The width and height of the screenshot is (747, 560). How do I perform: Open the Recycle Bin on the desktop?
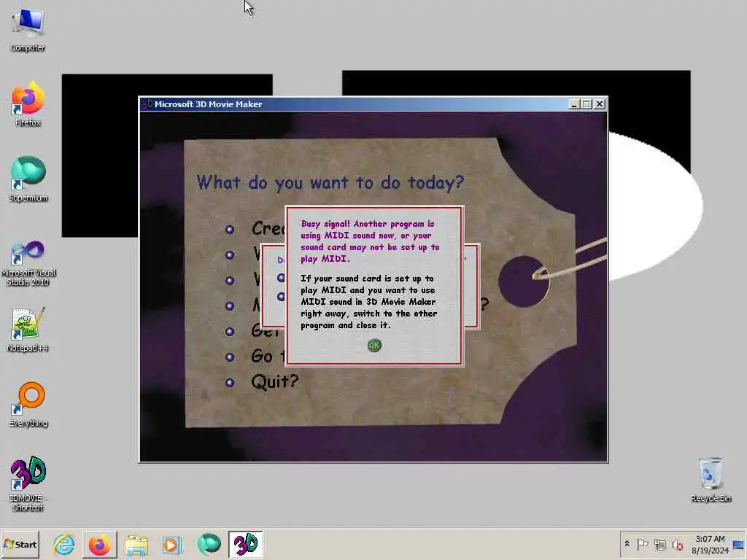pyautogui.click(x=711, y=480)
